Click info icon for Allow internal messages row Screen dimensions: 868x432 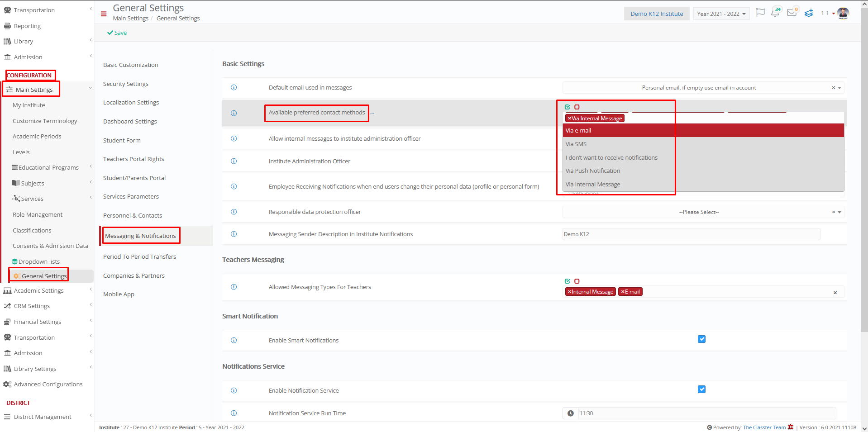point(234,138)
